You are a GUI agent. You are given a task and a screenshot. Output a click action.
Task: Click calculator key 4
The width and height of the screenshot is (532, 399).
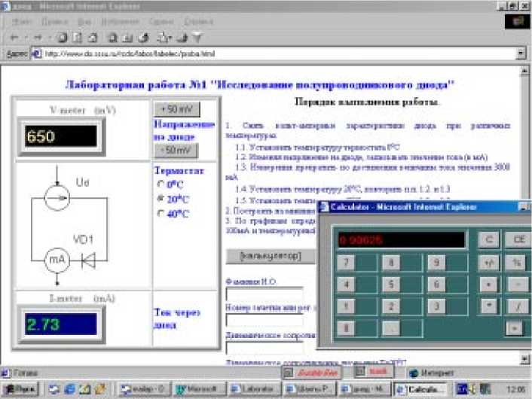[346, 285]
